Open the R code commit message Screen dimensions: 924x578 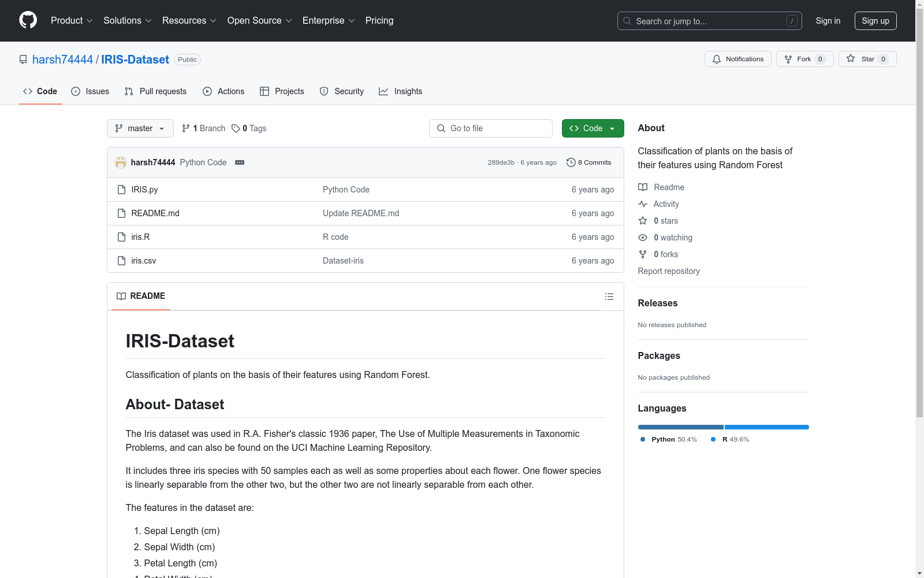[x=336, y=237]
